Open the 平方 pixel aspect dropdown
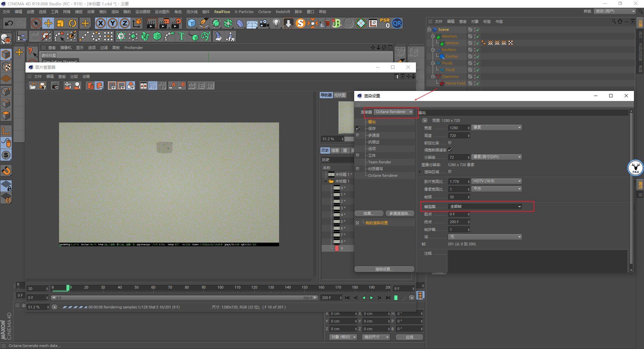644x349 pixels. pyautogui.click(x=497, y=189)
